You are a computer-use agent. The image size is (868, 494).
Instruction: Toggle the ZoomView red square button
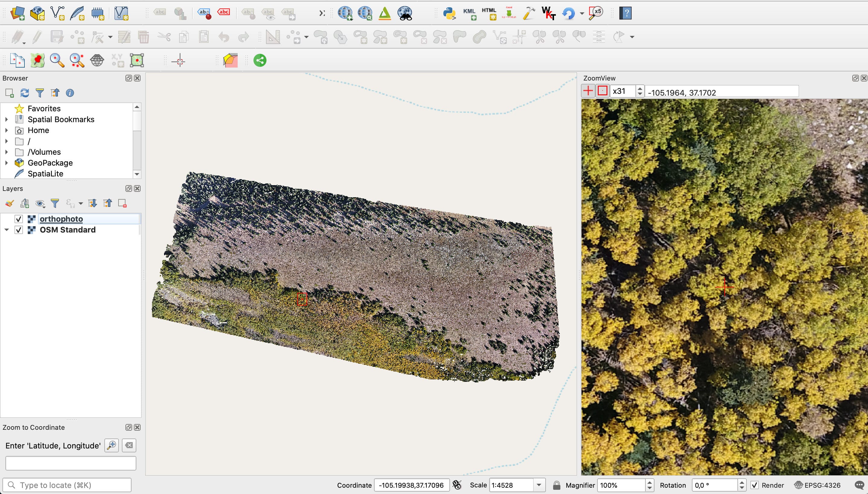click(x=602, y=91)
